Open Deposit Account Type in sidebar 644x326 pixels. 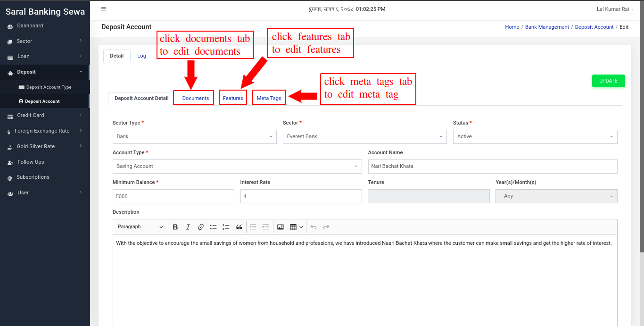tap(45, 87)
